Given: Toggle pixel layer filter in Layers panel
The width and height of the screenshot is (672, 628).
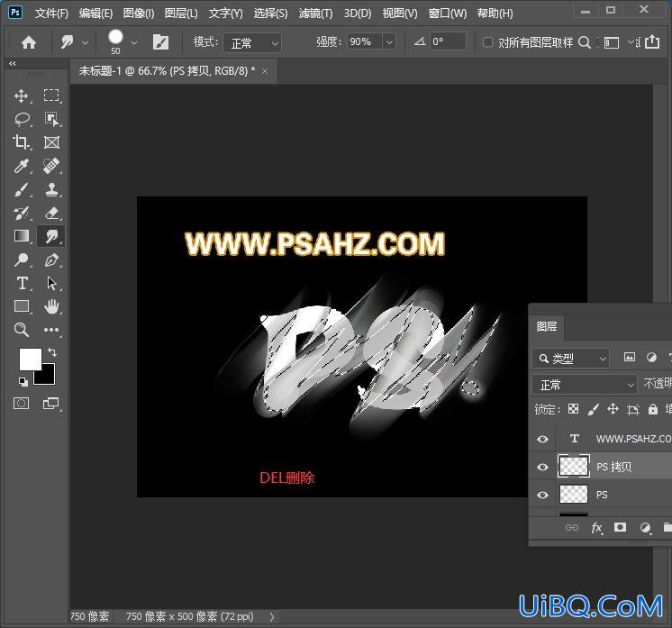Looking at the screenshot, I should tap(630, 358).
